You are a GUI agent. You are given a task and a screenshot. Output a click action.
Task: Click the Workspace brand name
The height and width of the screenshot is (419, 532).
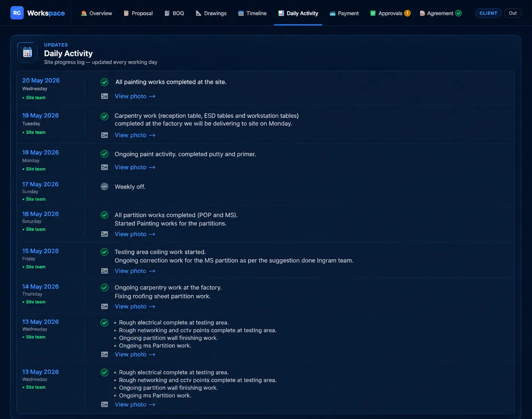tap(46, 13)
